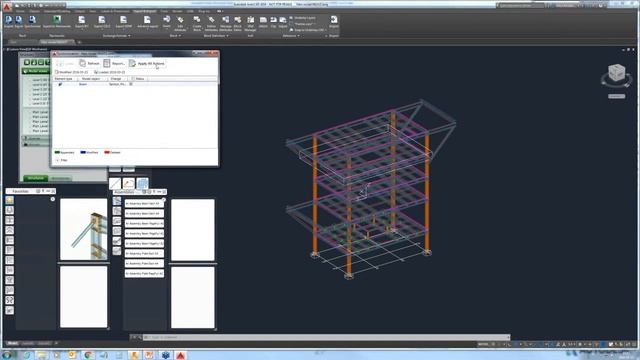Click the command line input field
The height and width of the screenshot is (360, 640).
[x=325, y=337]
